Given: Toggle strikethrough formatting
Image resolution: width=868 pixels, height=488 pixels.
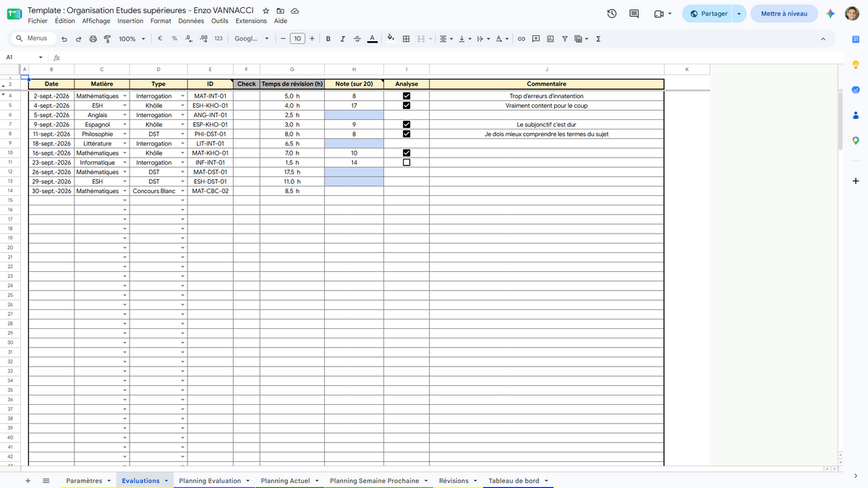Looking at the screenshot, I should 357,39.
